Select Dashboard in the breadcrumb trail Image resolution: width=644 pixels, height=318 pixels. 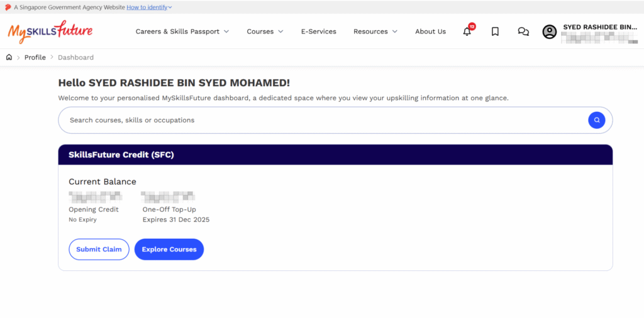pos(75,57)
